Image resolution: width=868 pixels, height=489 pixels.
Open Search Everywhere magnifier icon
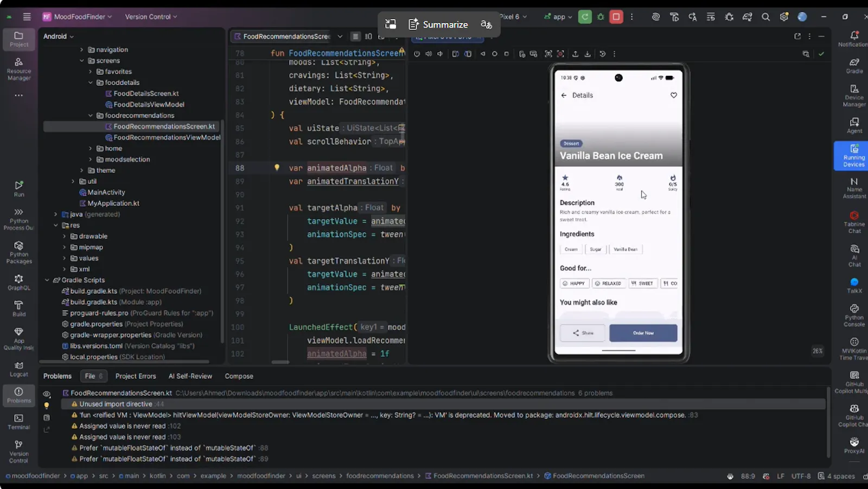pyautogui.click(x=765, y=17)
